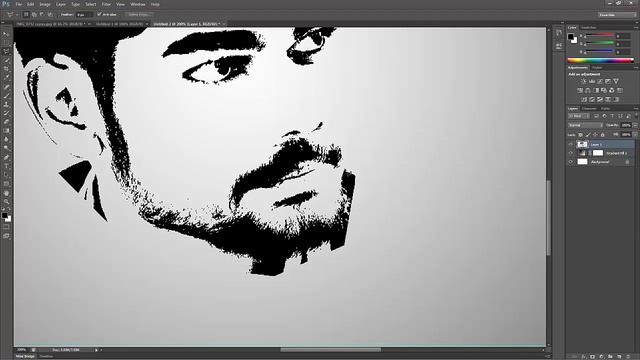Select the Pen tool
Viewport: 640px width, 360px height.
[x=6, y=157]
